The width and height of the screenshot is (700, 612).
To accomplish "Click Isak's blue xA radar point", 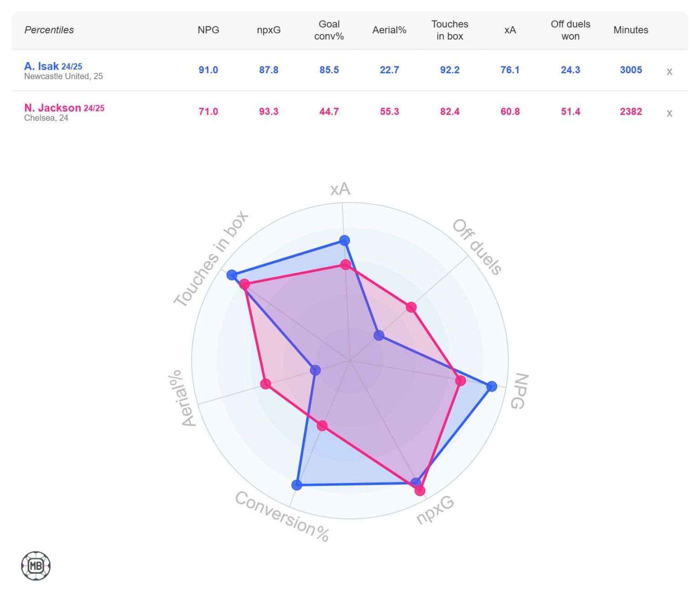I will pos(345,240).
